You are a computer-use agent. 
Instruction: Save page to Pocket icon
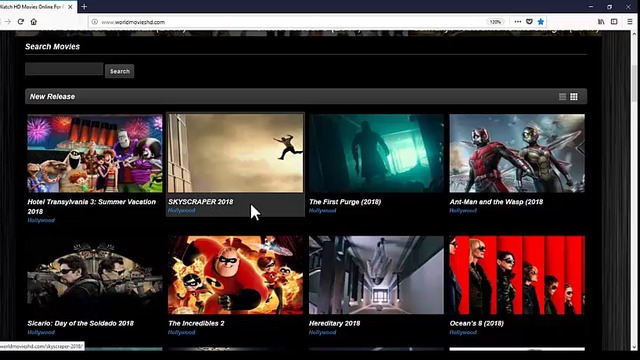coord(529,22)
